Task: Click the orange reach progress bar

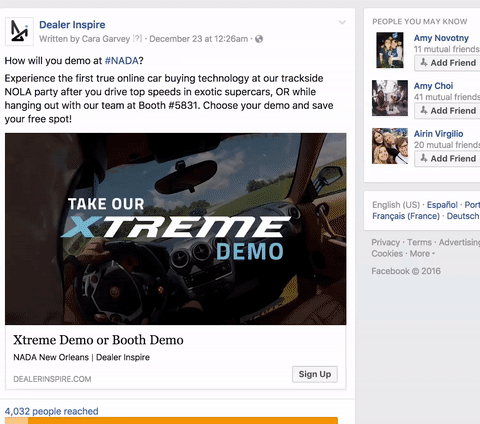Action: pyautogui.click(x=171, y=420)
